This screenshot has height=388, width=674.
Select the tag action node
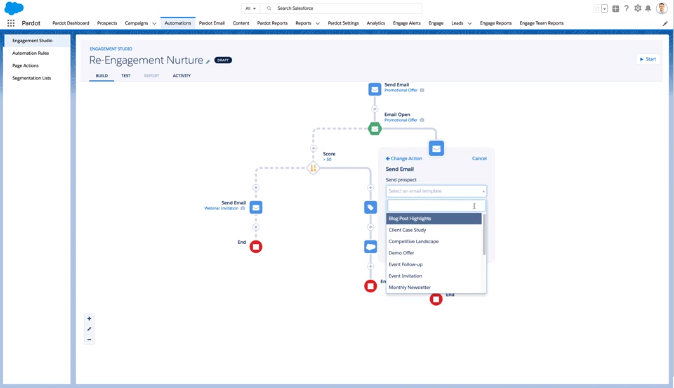click(x=371, y=208)
